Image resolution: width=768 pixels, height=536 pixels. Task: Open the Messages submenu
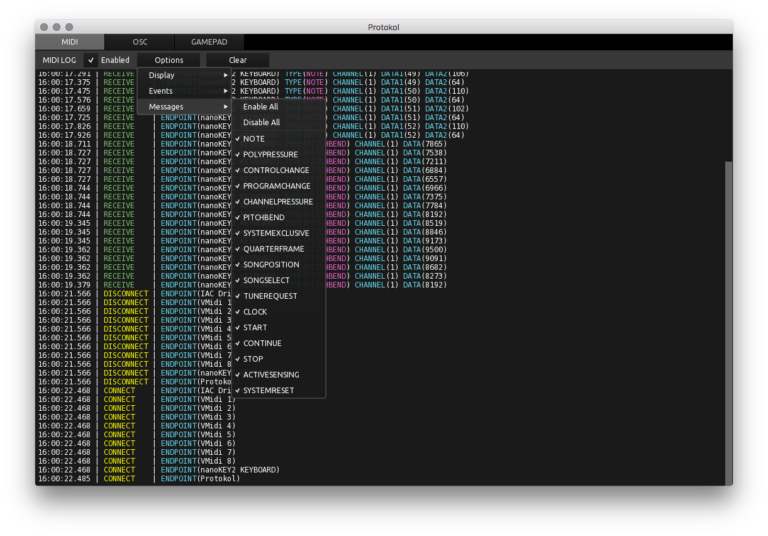click(x=185, y=106)
